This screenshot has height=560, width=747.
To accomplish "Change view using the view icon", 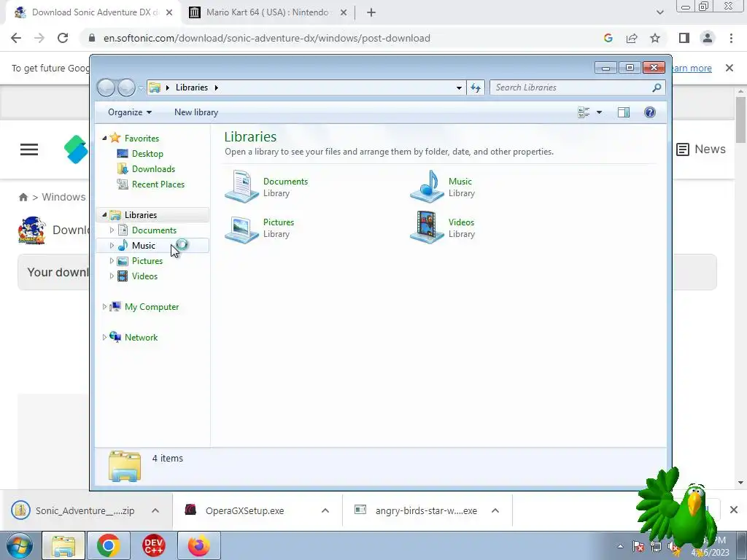I will 584,112.
